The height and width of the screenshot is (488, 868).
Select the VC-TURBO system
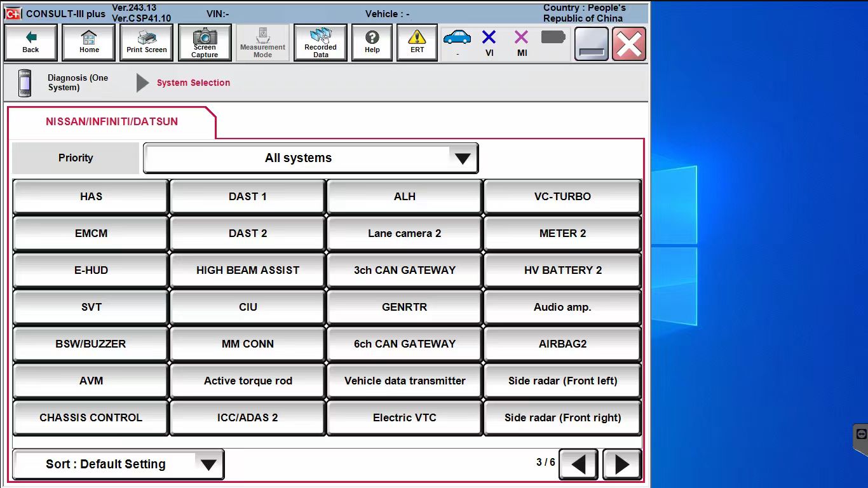tap(562, 197)
